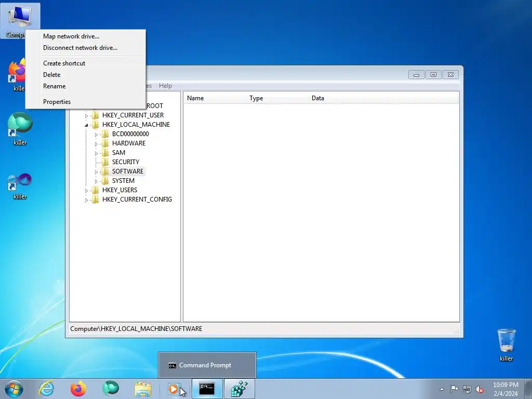Select the SAM key
The image size is (532, 399).
click(x=119, y=153)
